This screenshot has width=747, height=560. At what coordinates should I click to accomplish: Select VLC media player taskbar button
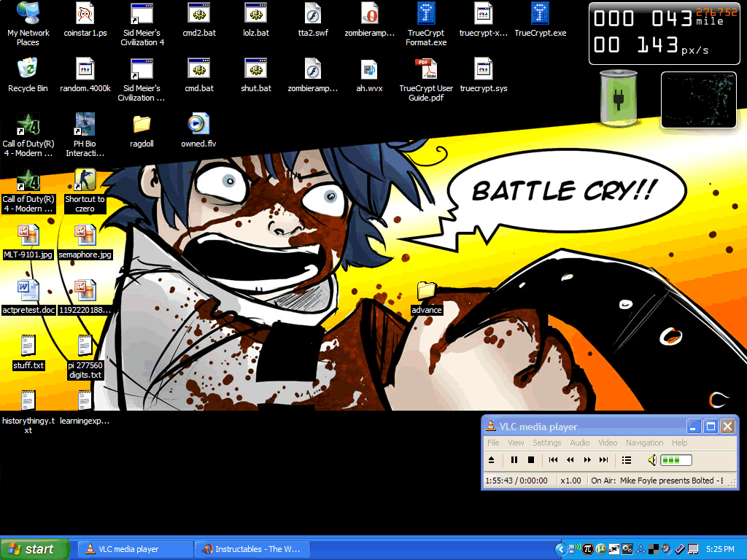pos(135,549)
